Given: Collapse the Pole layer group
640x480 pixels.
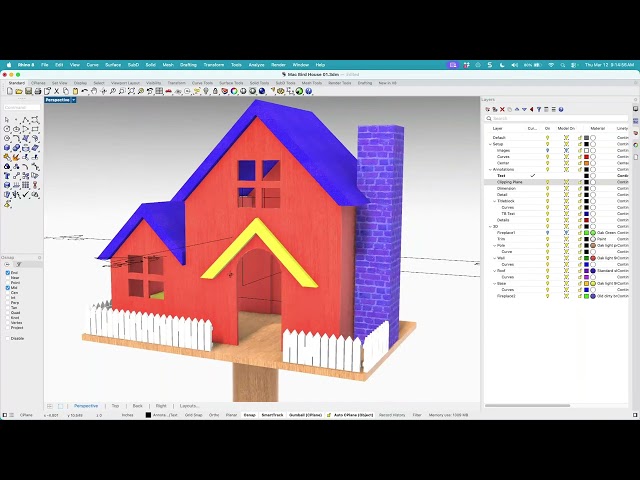Looking at the screenshot, I should pos(495,245).
